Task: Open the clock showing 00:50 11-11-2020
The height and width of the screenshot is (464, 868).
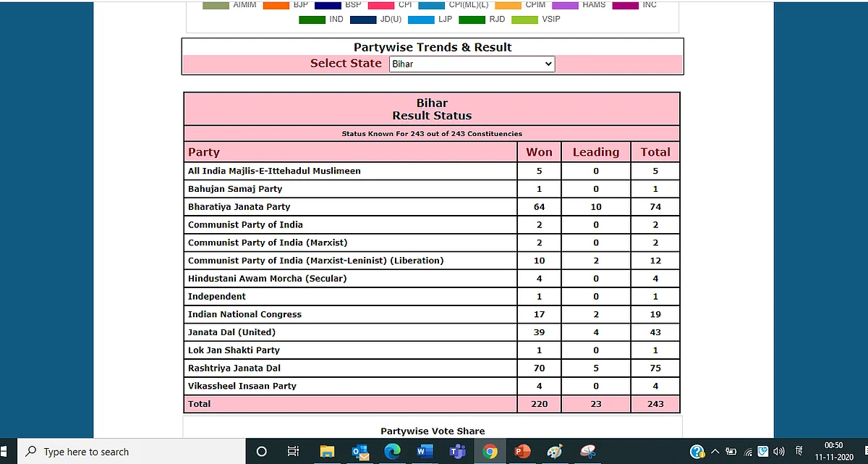Action: tap(833, 451)
